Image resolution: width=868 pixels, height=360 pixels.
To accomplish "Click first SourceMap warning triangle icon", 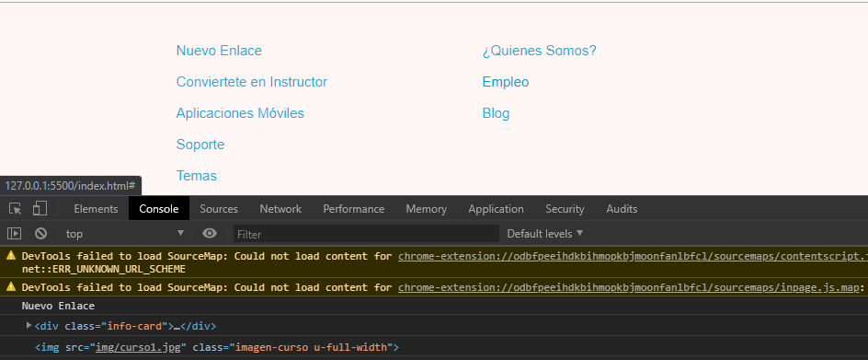I will pyautogui.click(x=10, y=256).
